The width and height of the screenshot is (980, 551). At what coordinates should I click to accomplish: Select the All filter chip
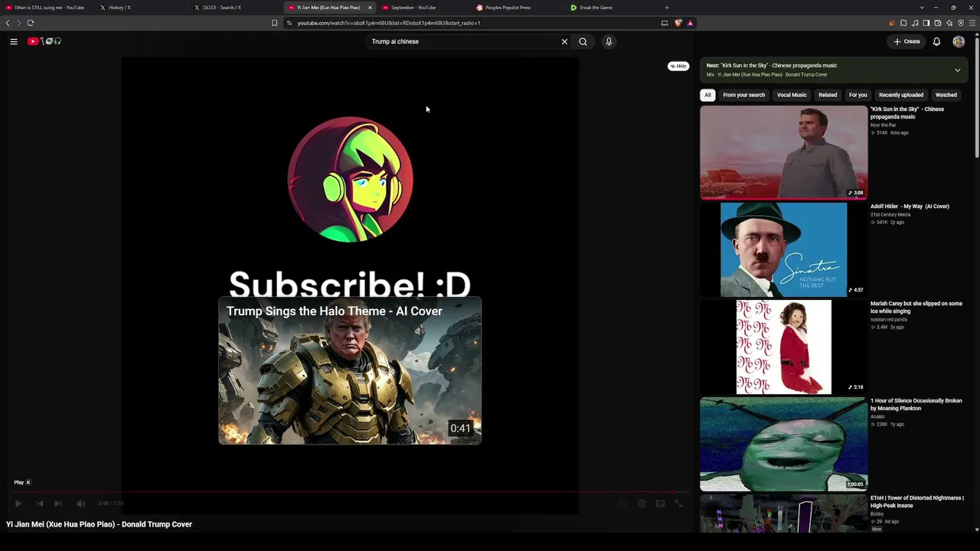pyautogui.click(x=707, y=95)
